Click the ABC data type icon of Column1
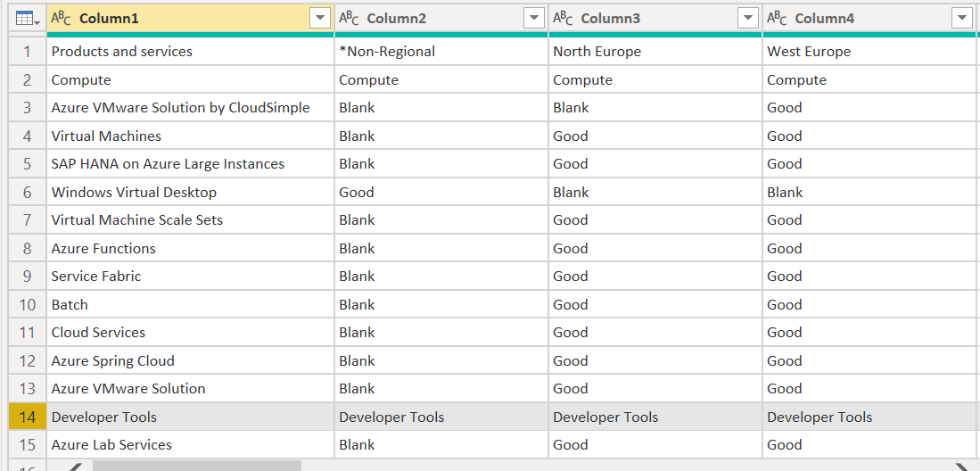Viewport: 980px width, 471px height. coord(61,19)
